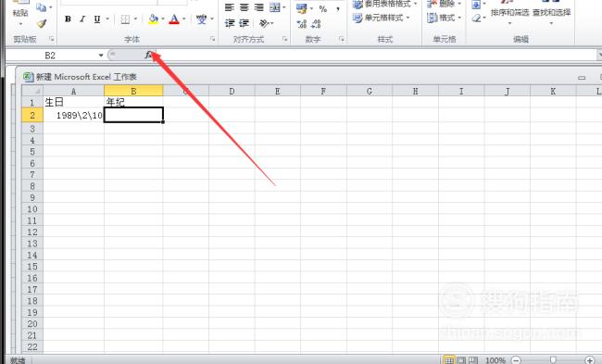Click the 100% zoom level

[495, 360]
